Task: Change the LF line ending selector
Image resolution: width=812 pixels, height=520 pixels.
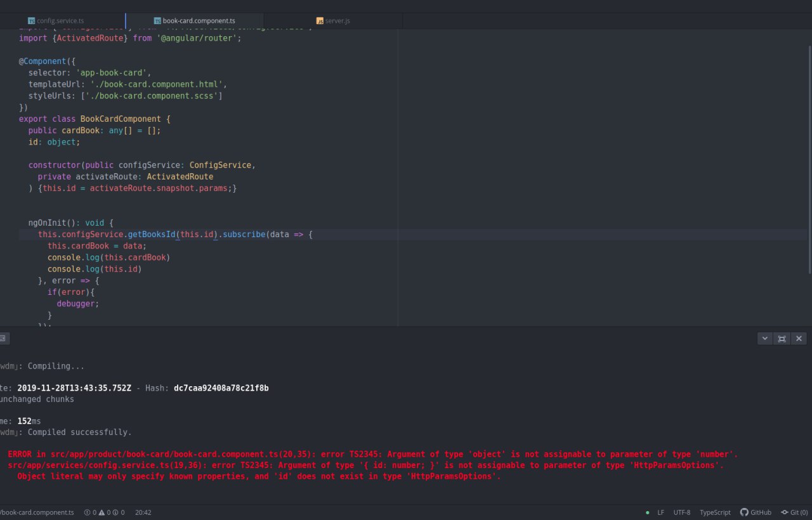Action: [x=661, y=512]
